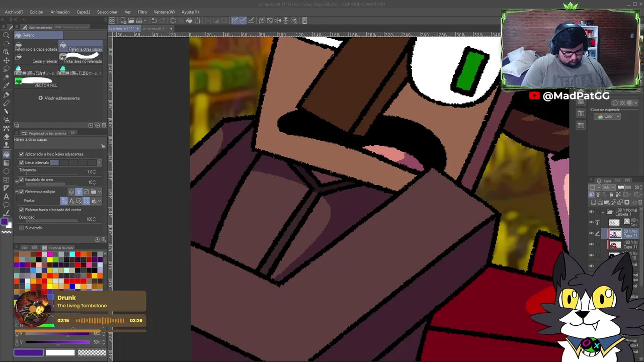Select the Lasso selection tool
This screenshot has width=644, height=362.
pos(7,69)
